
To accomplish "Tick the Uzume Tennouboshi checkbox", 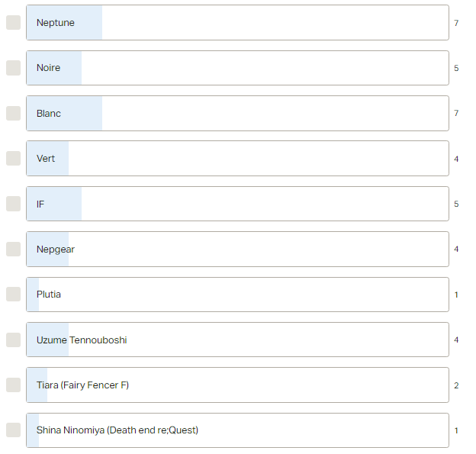I will click(14, 340).
